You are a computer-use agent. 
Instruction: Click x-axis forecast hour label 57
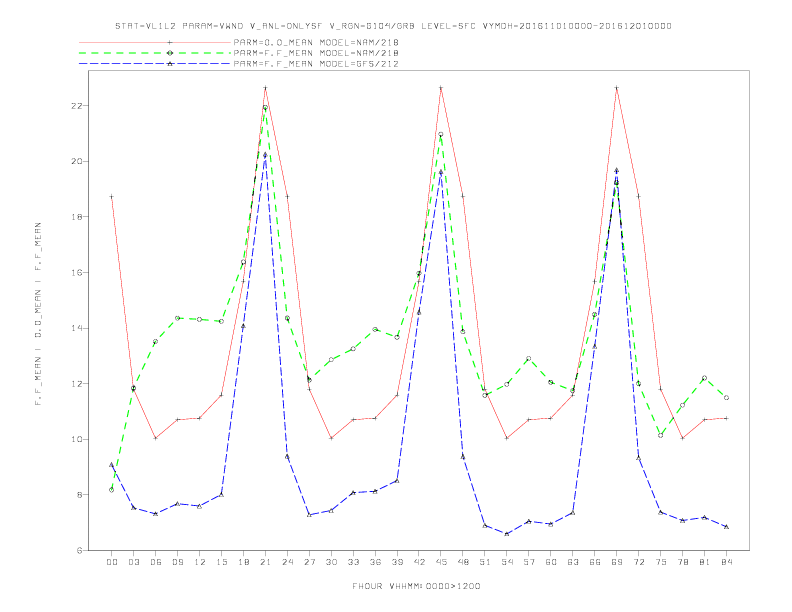coord(529,562)
